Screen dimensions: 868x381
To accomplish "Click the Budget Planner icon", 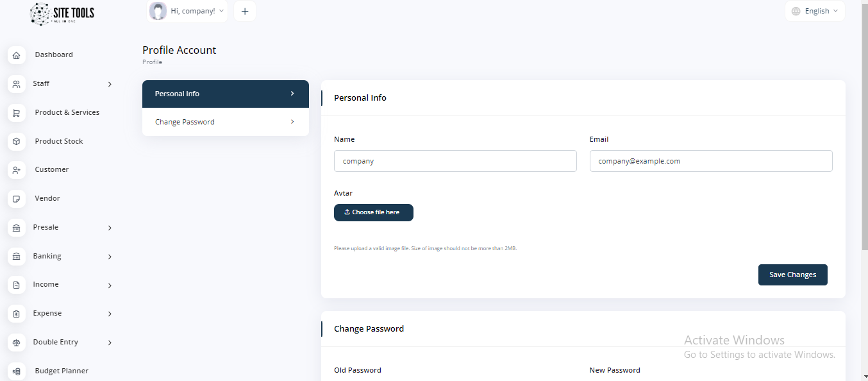I will [17, 371].
